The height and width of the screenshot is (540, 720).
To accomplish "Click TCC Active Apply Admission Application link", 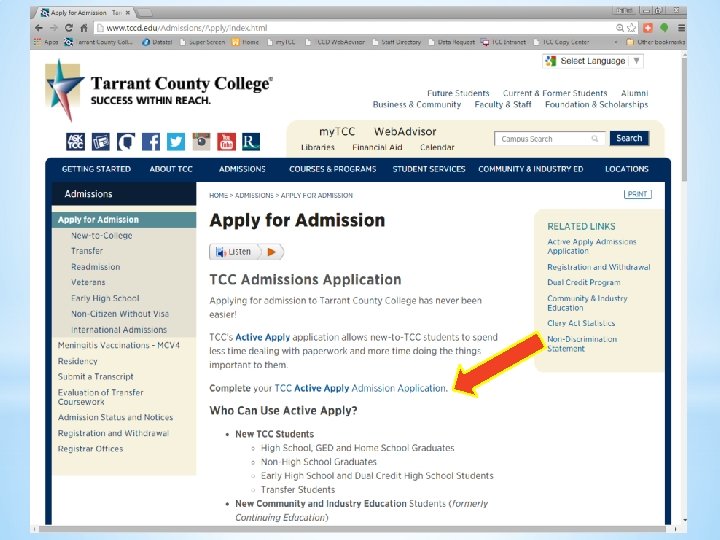I will tap(360, 388).
